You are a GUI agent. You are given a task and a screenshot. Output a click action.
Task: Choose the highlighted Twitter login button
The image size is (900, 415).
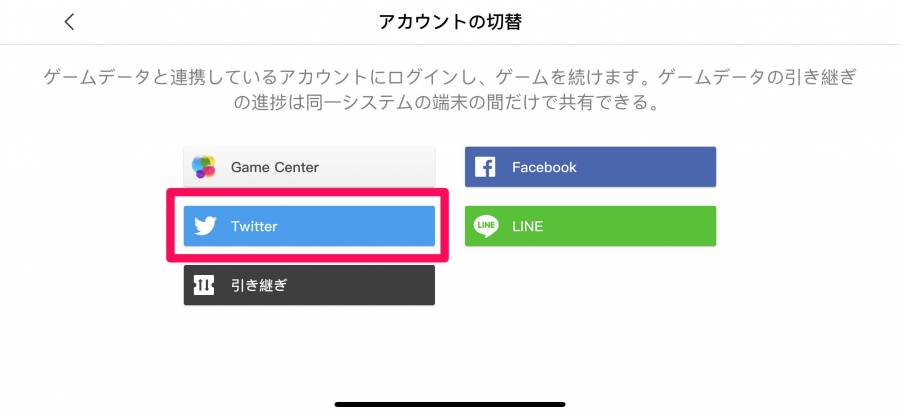(x=309, y=226)
